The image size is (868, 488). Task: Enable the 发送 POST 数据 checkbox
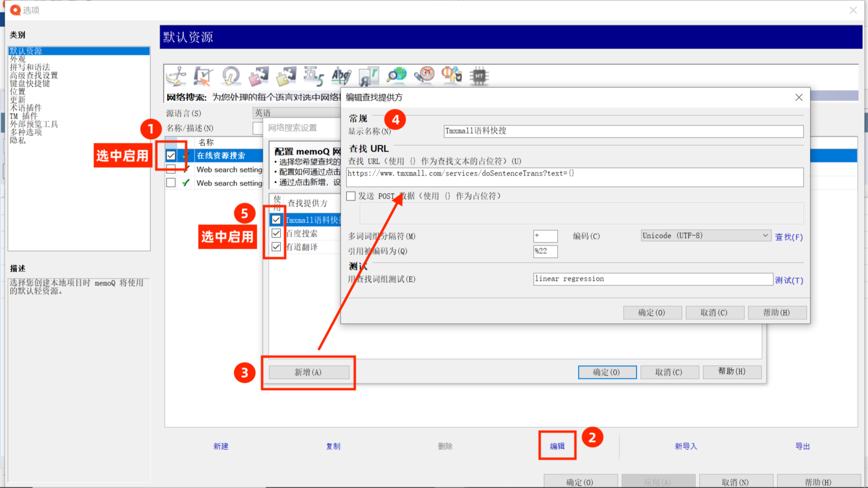pos(351,196)
